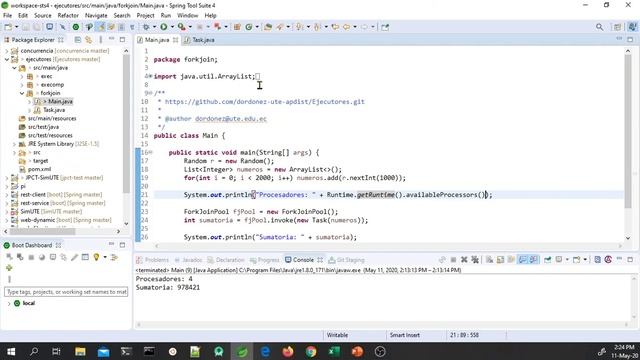The width and height of the screenshot is (640, 360).
Task: Open the Run button dropdown arrow
Action: [172, 27]
